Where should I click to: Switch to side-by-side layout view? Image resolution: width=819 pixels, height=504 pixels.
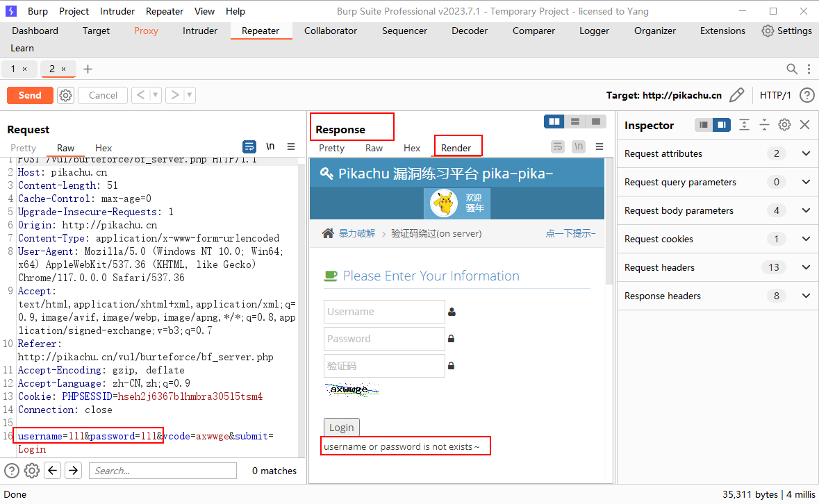click(554, 121)
